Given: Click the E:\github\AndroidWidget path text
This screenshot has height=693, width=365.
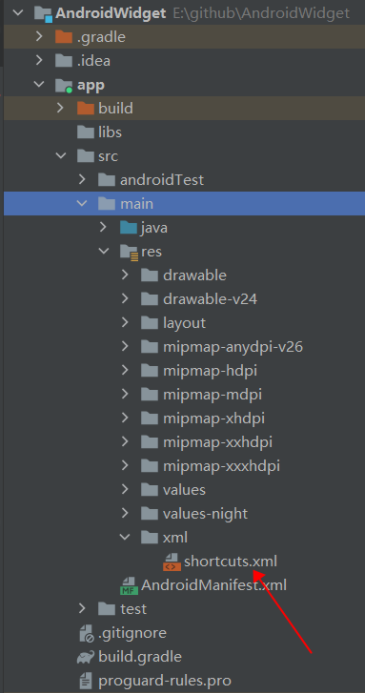Looking at the screenshot, I should (x=261, y=13).
